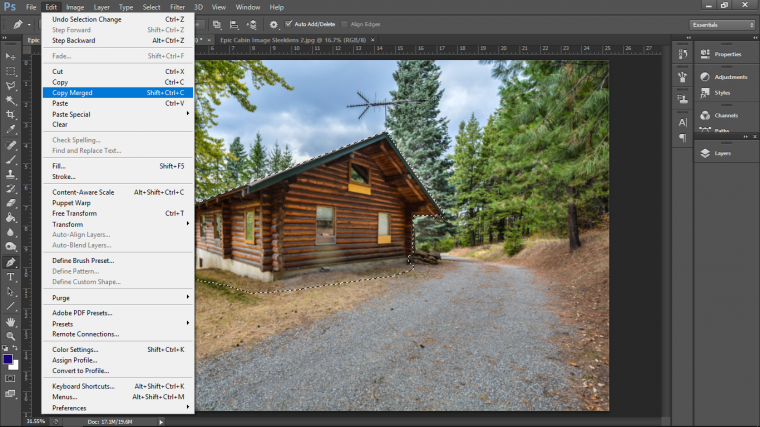
Task: Click the zoom percentage field
Action: coord(35,422)
